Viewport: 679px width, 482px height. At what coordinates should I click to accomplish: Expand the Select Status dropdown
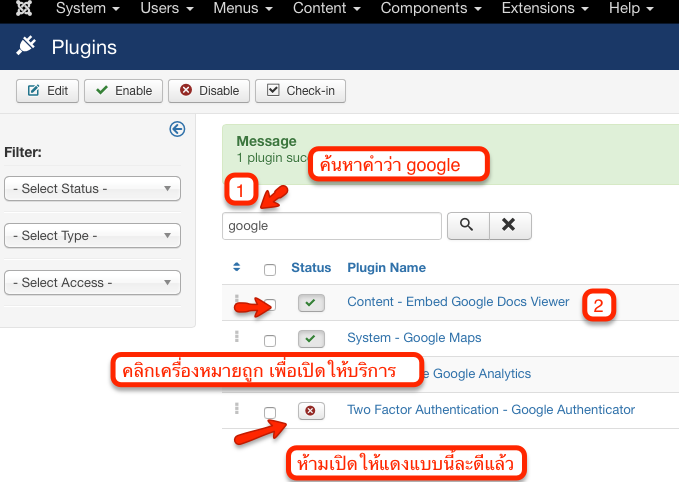click(x=92, y=188)
